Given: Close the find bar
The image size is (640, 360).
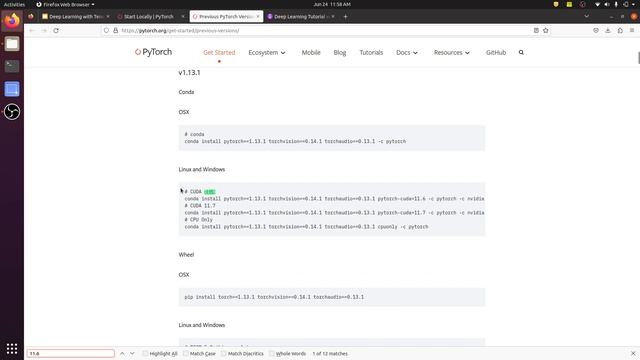Looking at the screenshot, I should coord(633,353).
